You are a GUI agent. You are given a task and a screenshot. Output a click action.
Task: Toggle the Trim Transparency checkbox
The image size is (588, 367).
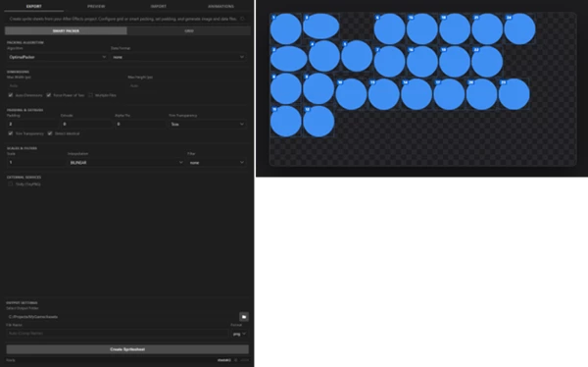pos(11,133)
